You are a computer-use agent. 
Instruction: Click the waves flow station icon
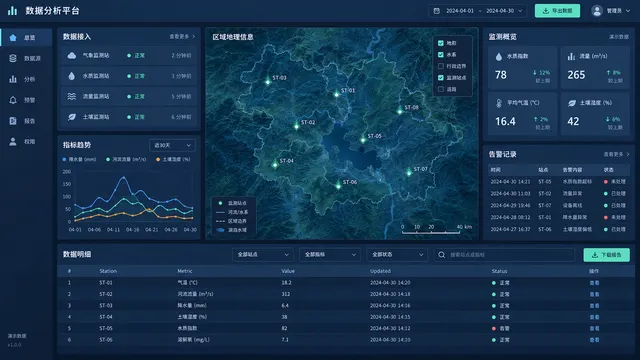click(x=72, y=96)
